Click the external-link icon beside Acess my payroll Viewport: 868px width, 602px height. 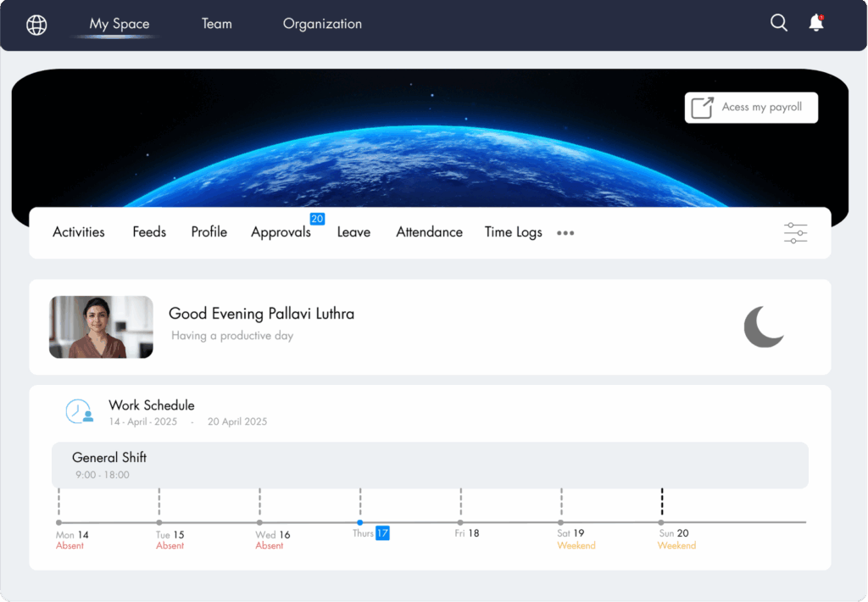point(703,108)
